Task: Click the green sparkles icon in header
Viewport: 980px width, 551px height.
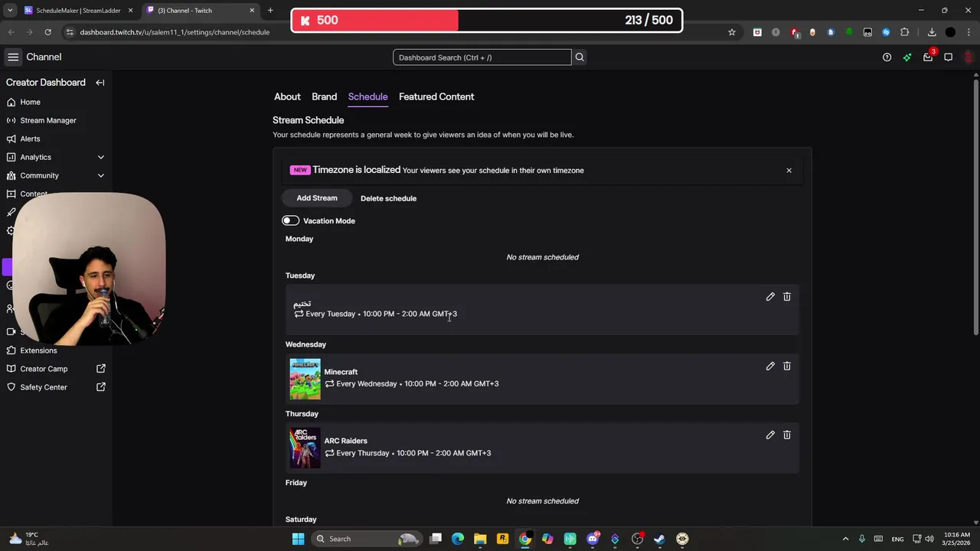Action: pos(907,57)
